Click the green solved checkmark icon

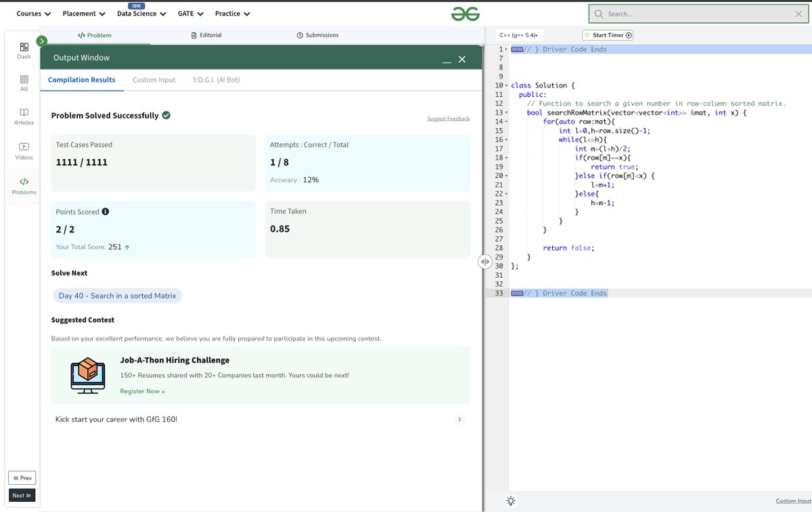point(166,115)
